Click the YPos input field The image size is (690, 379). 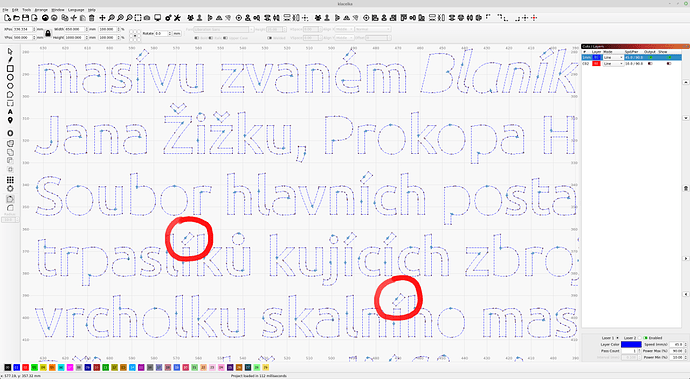(23, 38)
